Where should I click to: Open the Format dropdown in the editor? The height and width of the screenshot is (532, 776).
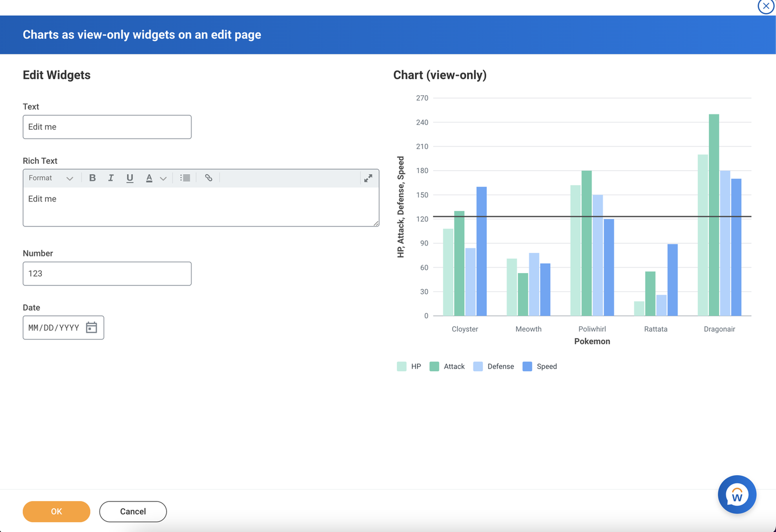click(x=52, y=178)
